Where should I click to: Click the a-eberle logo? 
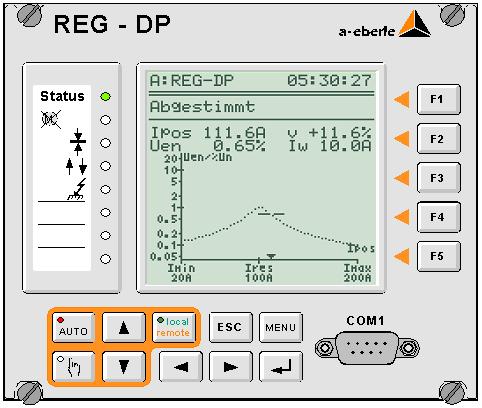coord(384,24)
